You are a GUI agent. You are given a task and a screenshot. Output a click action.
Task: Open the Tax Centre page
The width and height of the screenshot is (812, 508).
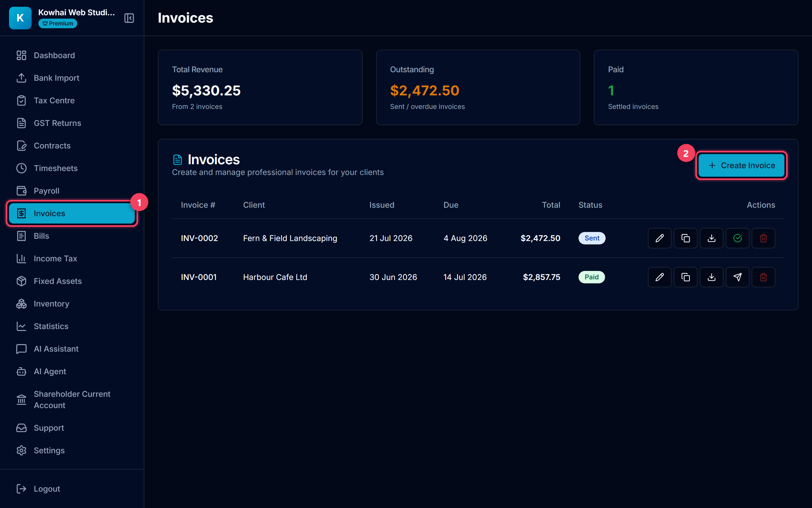coord(72,100)
